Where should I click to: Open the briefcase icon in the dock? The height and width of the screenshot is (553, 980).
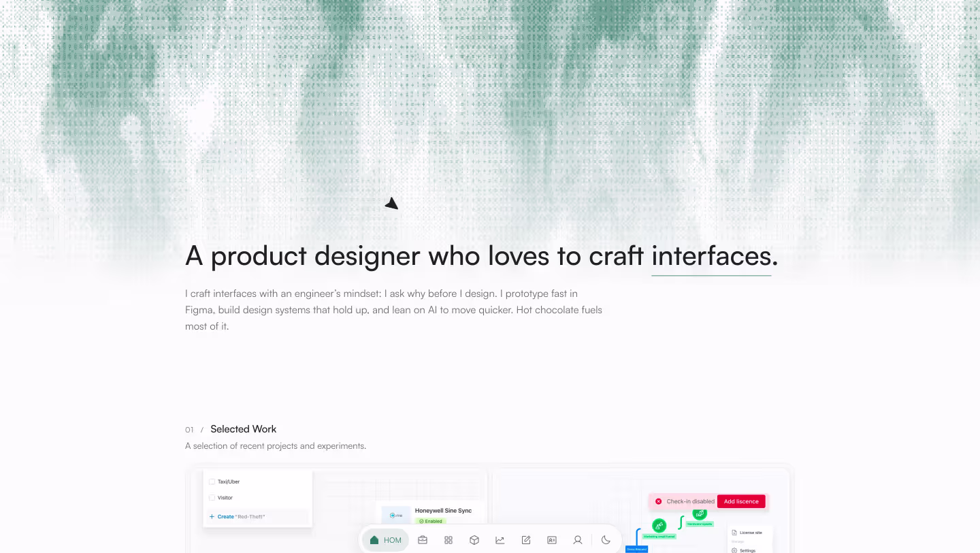[x=423, y=540]
